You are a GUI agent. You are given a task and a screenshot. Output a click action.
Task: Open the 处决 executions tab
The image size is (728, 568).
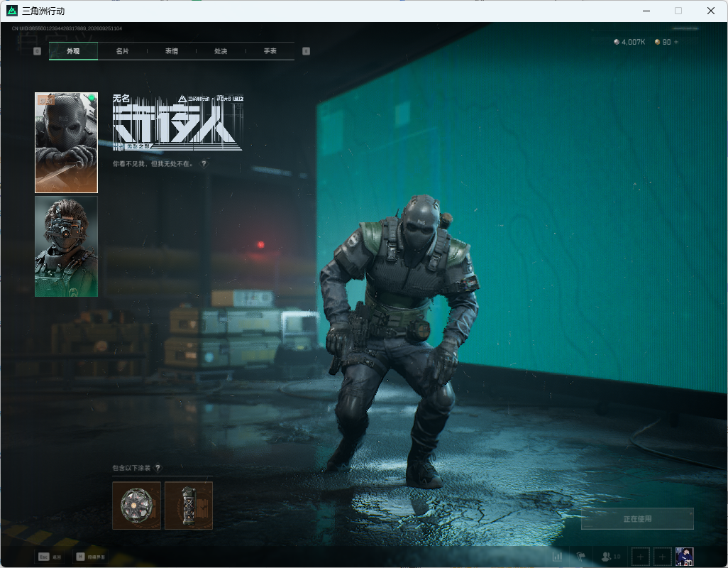coord(221,51)
